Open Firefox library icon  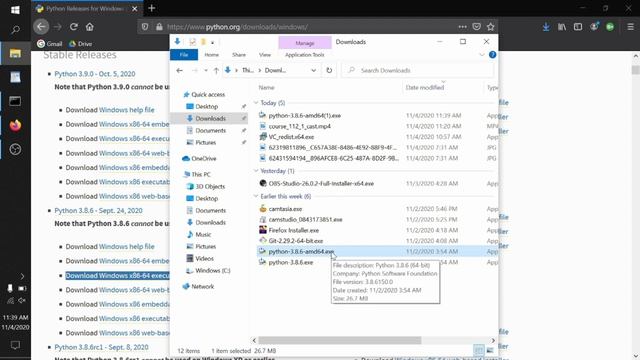point(562,27)
